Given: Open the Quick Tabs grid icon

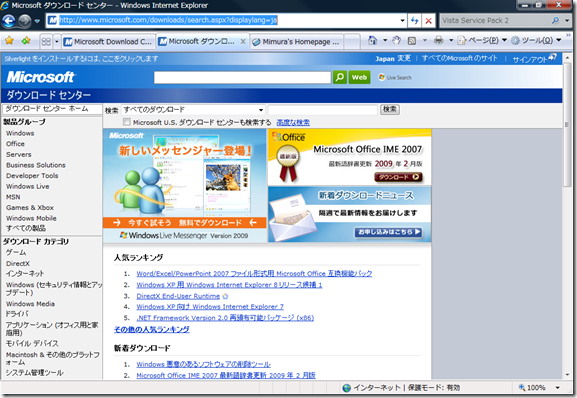Looking at the screenshot, I should click(x=46, y=42).
